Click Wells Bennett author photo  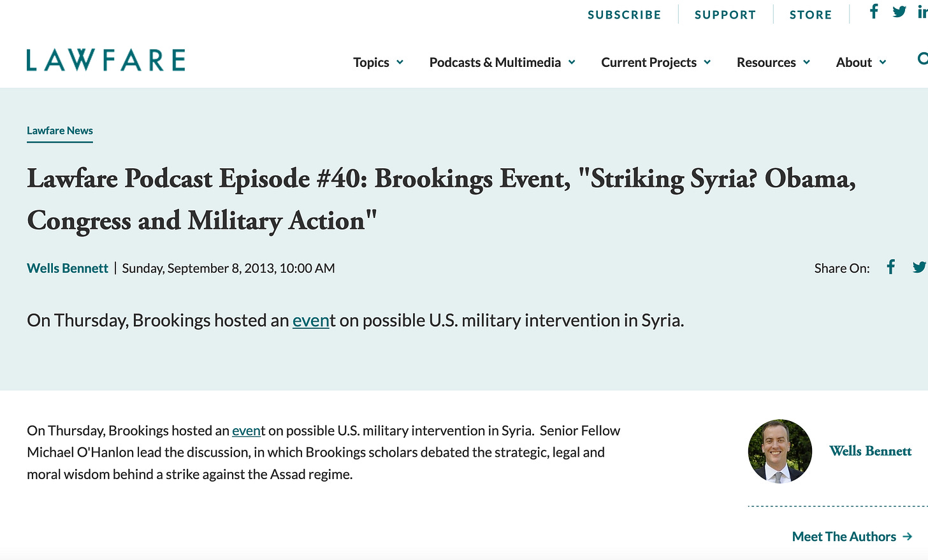click(x=780, y=451)
